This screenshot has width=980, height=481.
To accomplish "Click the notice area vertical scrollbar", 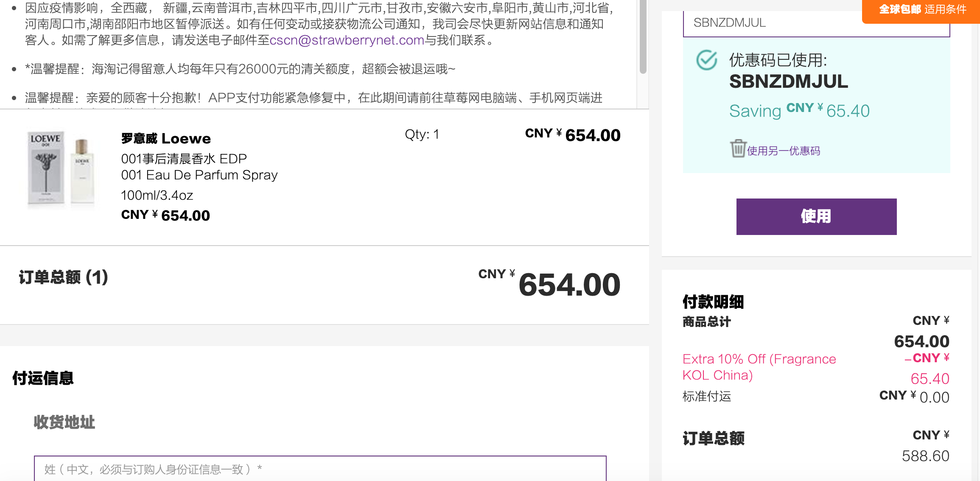I will 643,36.
